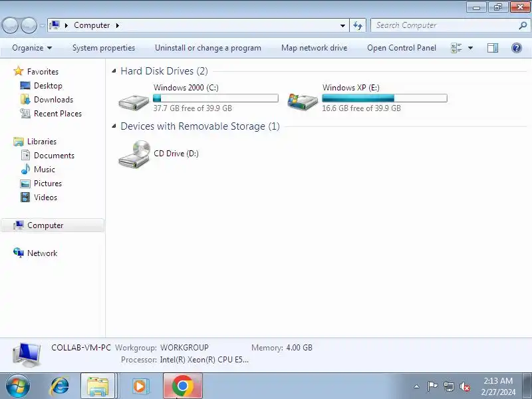
Task: Click the muted volume tray icon
Action: click(465, 386)
